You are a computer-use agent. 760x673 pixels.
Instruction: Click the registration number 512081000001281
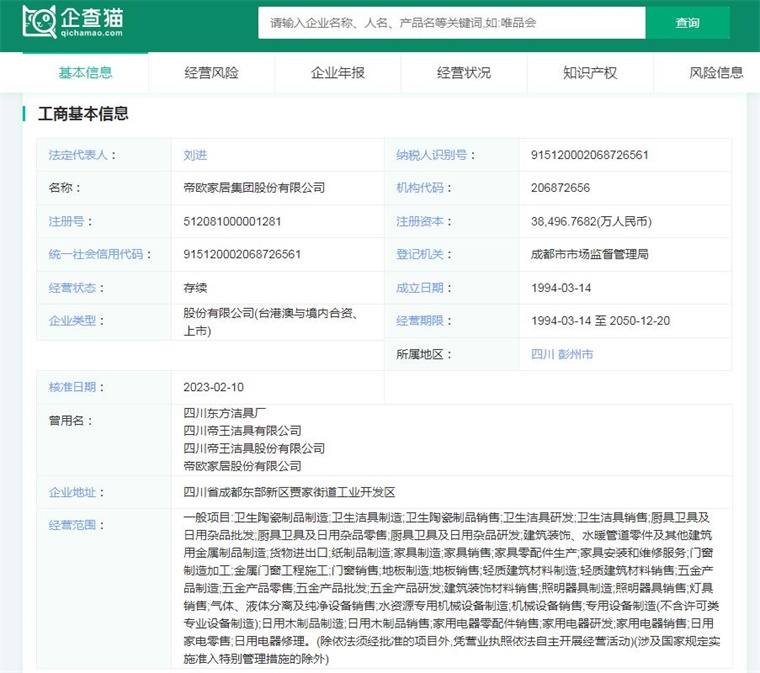pyautogui.click(x=232, y=221)
